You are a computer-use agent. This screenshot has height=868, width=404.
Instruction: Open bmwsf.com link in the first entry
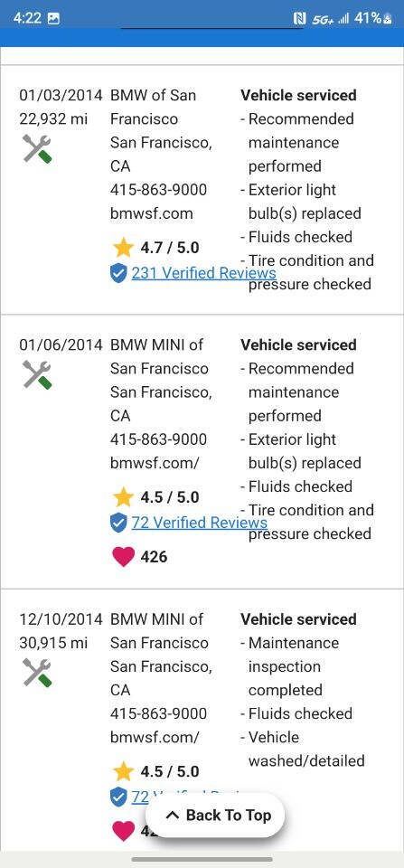coord(152,213)
